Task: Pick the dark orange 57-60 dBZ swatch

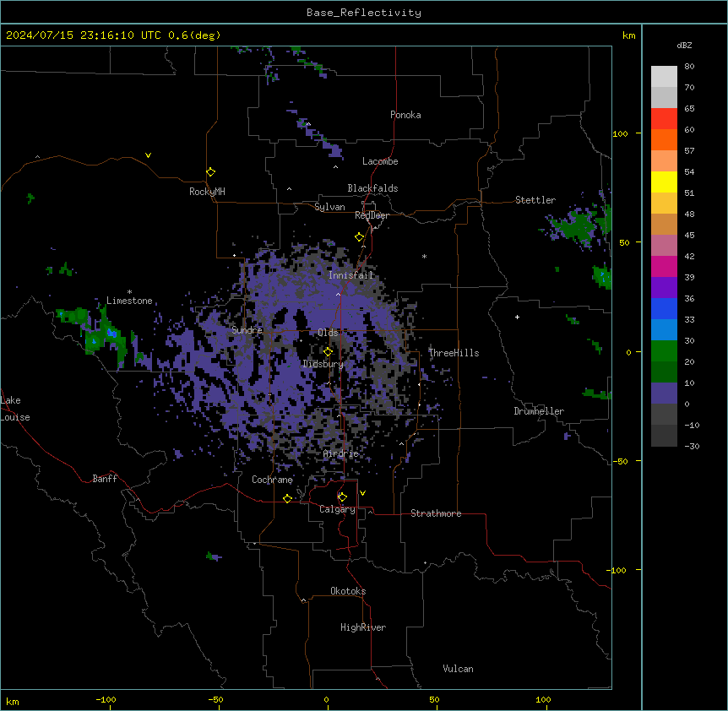Action: tap(664, 139)
